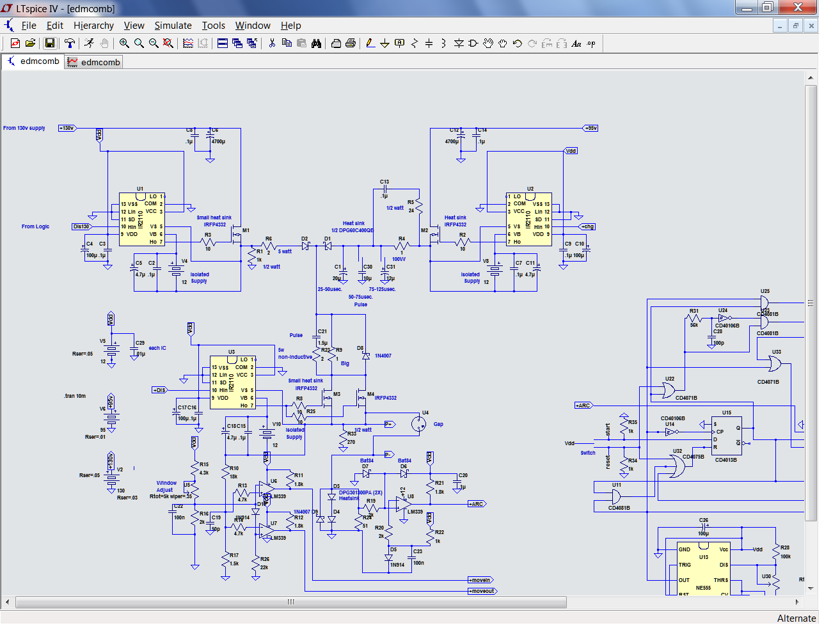
Task: Click the +130v net label flag
Action: [67, 128]
